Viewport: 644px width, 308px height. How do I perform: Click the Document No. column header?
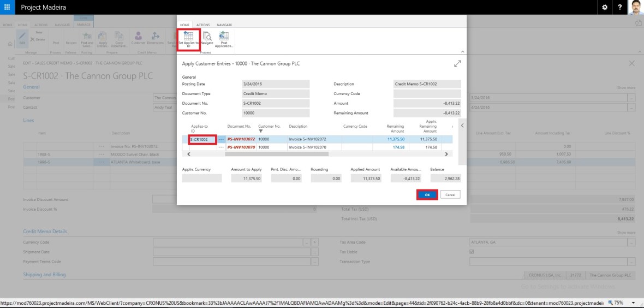pyautogui.click(x=239, y=126)
